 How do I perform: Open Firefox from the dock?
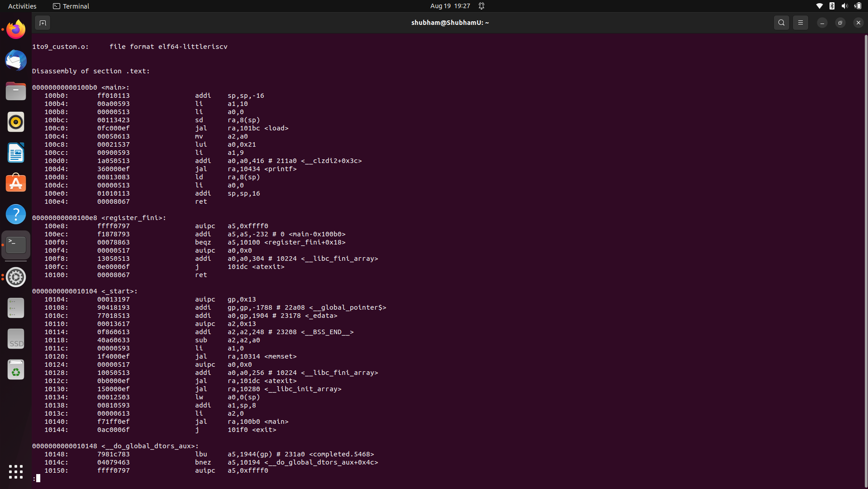click(x=15, y=29)
